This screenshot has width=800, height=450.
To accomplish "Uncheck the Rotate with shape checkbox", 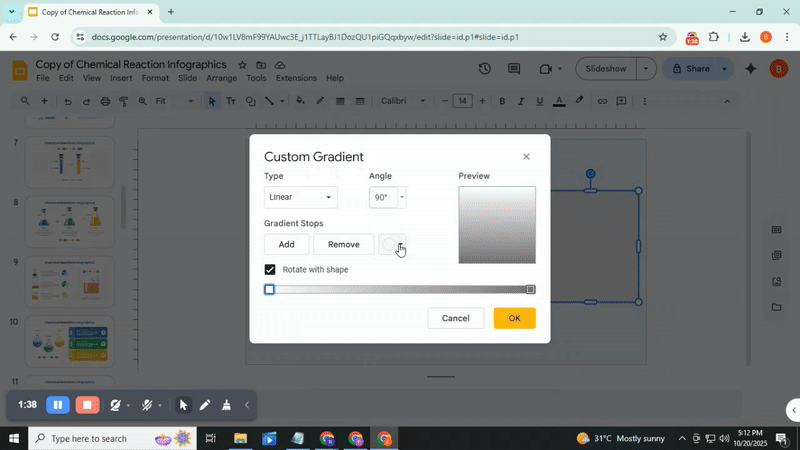I will pos(270,270).
